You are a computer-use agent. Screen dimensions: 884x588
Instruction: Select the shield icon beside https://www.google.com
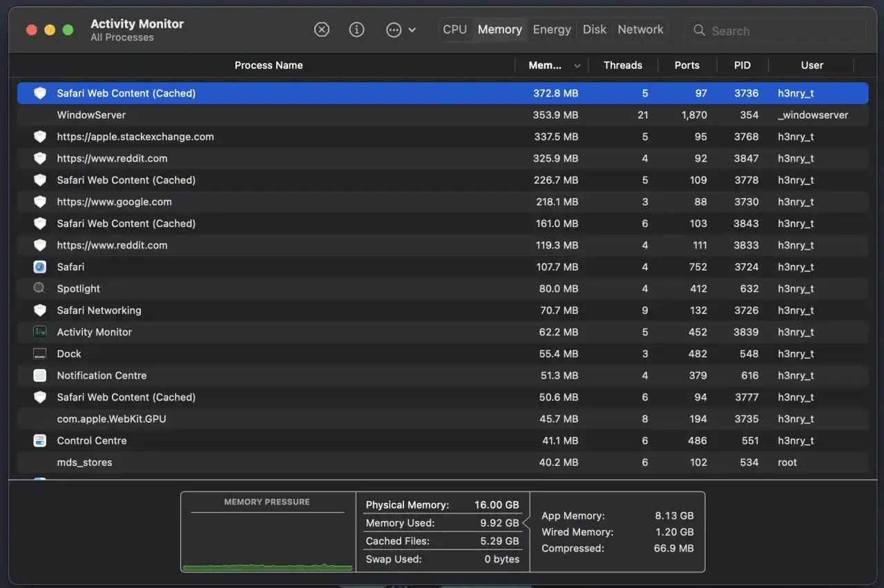pos(40,202)
